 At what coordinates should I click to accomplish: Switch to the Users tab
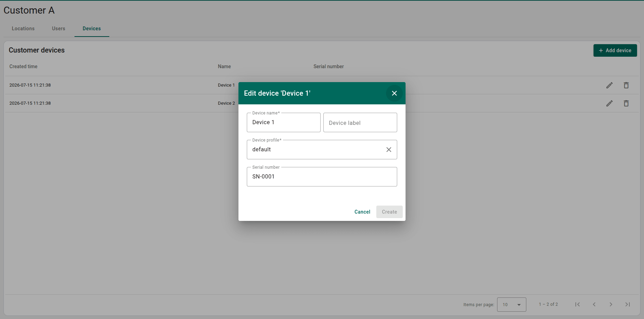click(58, 29)
